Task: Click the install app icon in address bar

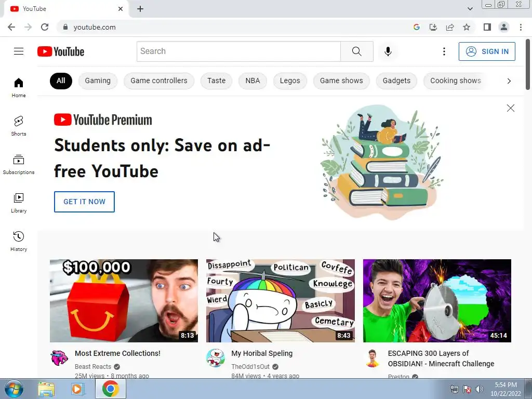Action: click(433, 27)
